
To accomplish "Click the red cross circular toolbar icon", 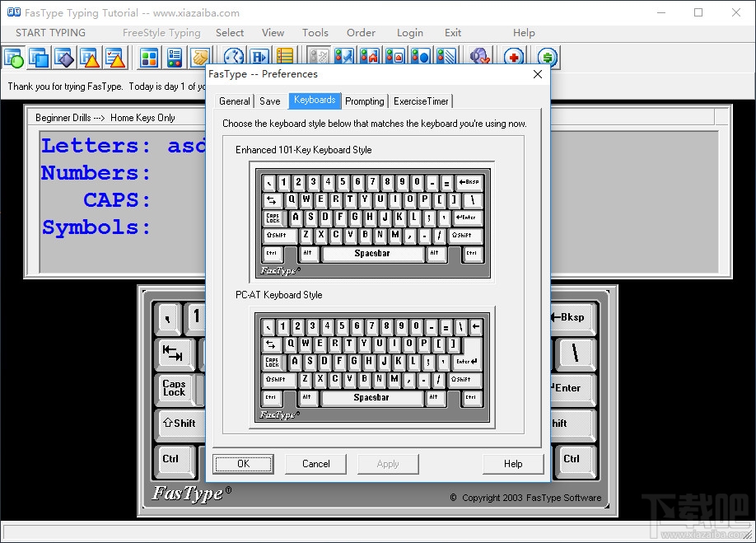I will (x=515, y=57).
